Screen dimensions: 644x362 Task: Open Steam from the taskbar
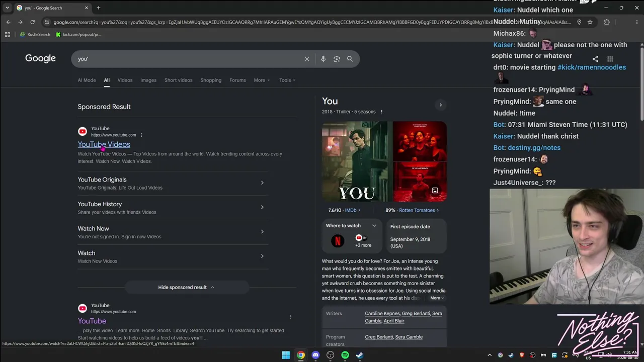tap(360, 355)
